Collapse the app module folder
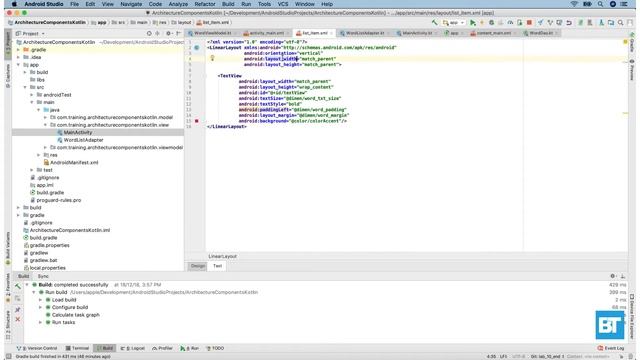This screenshot has height=360, width=640. (18, 65)
